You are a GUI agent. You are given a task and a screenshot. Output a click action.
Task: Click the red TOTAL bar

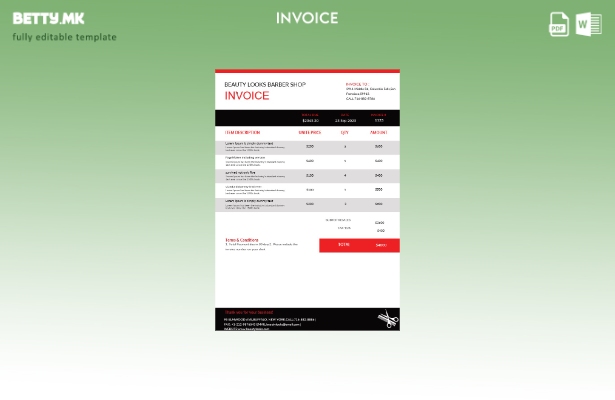[x=359, y=245]
